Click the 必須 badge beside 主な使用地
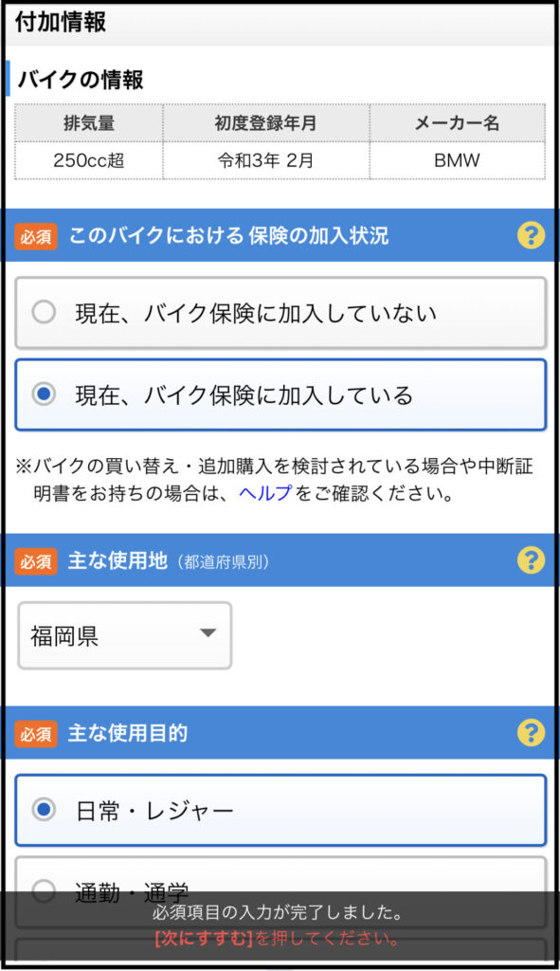 click(x=36, y=561)
